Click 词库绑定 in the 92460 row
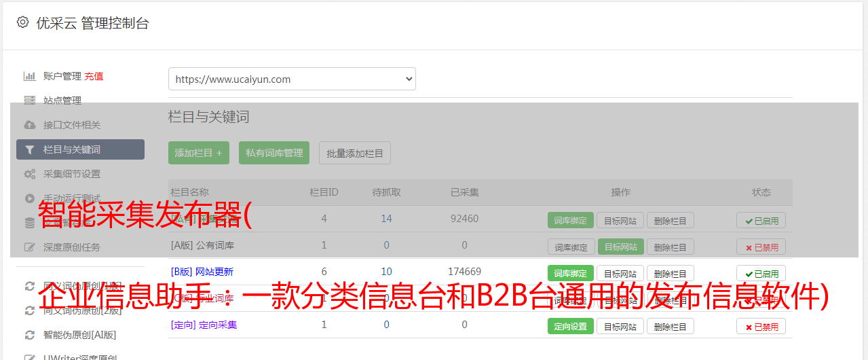Image resolution: width=868 pixels, height=360 pixels. click(x=571, y=220)
